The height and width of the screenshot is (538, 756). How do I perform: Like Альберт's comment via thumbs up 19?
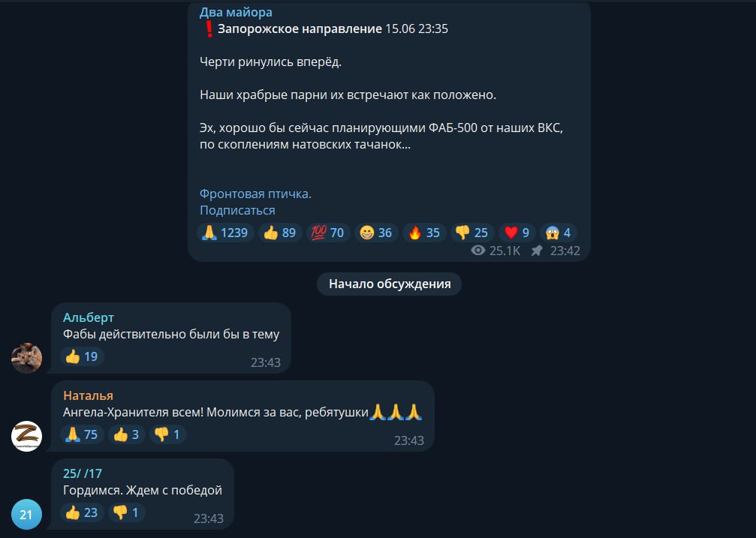click(82, 356)
